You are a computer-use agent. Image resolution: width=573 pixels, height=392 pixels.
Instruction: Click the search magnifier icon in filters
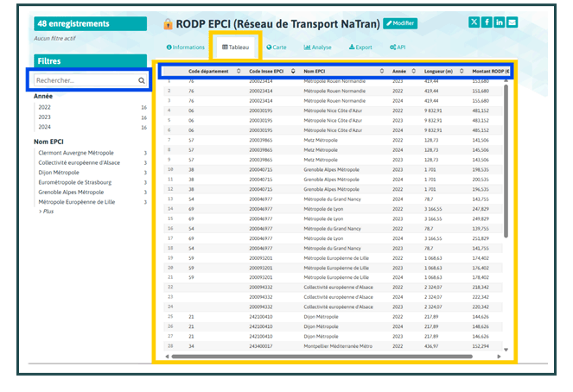tap(142, 80)
